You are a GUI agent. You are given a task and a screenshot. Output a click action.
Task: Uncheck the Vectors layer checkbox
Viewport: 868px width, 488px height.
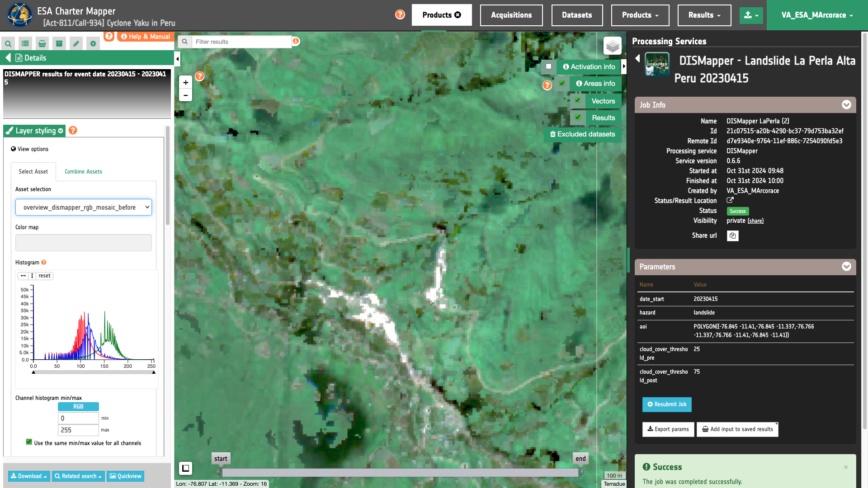point(578,101)
